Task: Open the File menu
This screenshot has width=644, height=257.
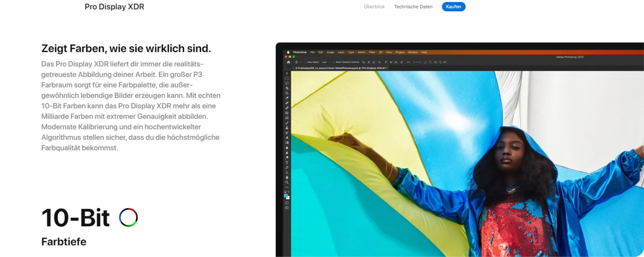Action: pos(312,52)
